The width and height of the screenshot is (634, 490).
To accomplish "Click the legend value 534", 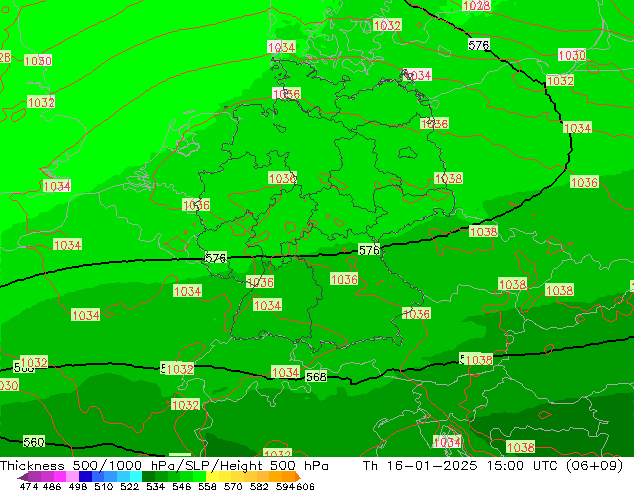I will [155, 486].
